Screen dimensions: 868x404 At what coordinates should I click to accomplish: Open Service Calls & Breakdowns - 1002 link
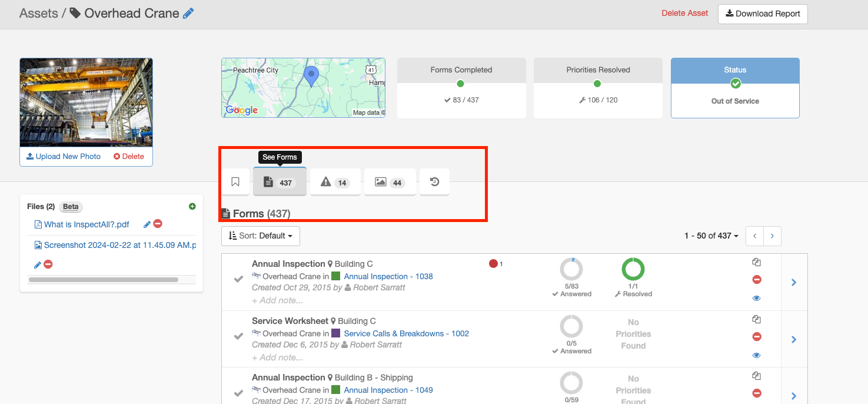click(407, 333)
